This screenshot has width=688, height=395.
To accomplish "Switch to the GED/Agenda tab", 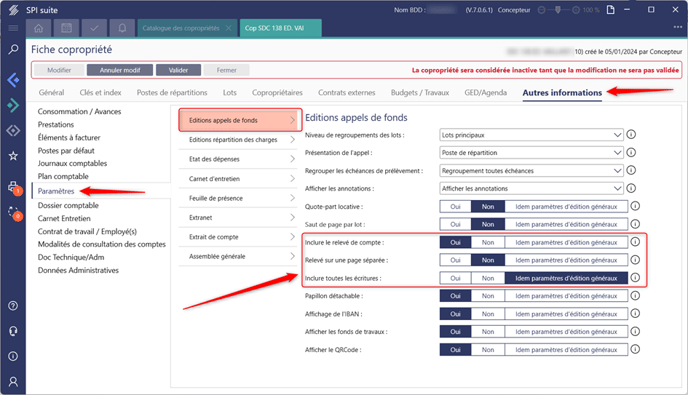I will pos(486,93).
